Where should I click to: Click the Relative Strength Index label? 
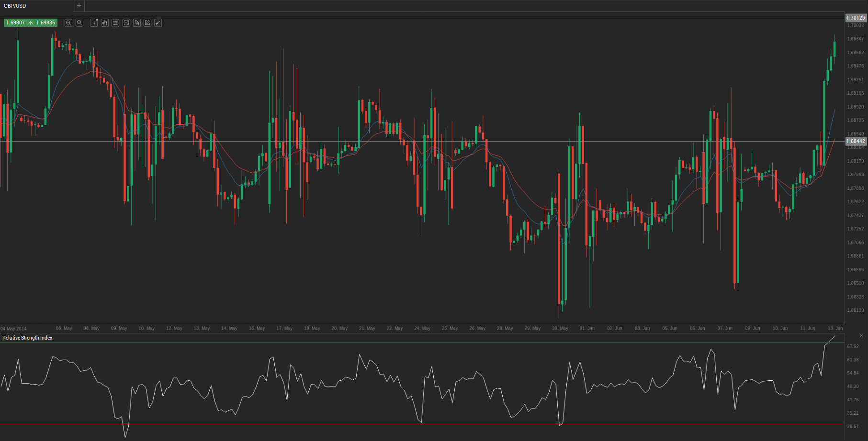click(x=27, y=338)
